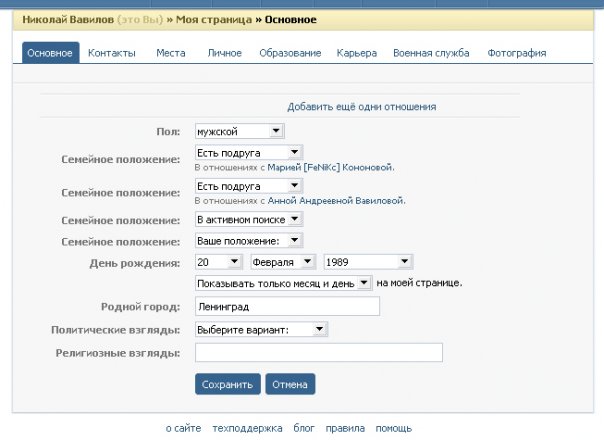The height and width of the screenshot is (440, 604).
Task: Open the birth year dropdown 1989
Action: (x=368, y=262)
